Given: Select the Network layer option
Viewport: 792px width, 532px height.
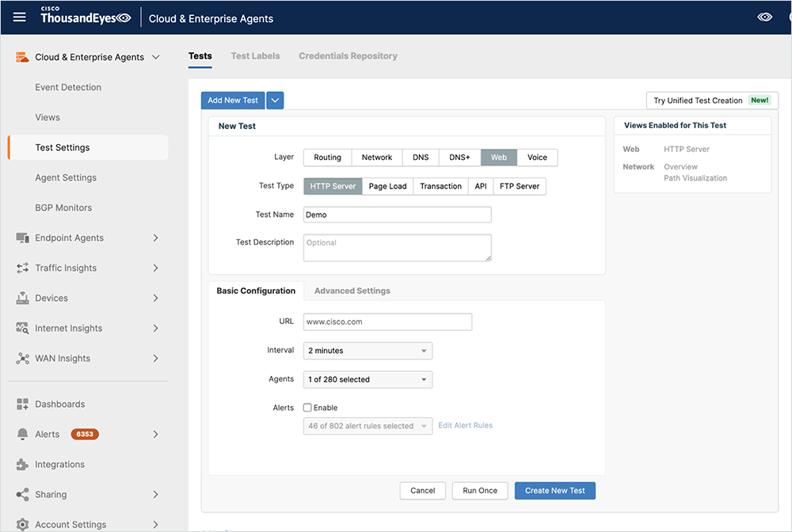Looking at the screenshot, I should point(377,158).
